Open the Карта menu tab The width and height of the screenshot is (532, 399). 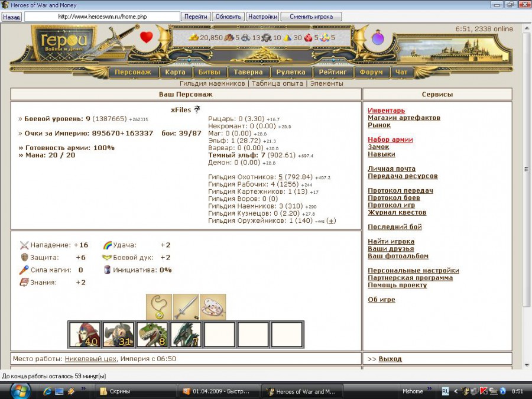click(x=175, y=72)
